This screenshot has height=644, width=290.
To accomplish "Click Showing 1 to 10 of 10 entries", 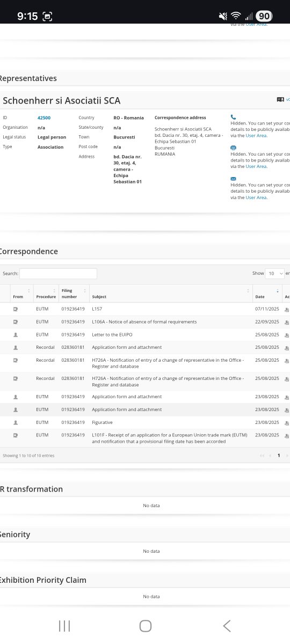I will [28, 456].
